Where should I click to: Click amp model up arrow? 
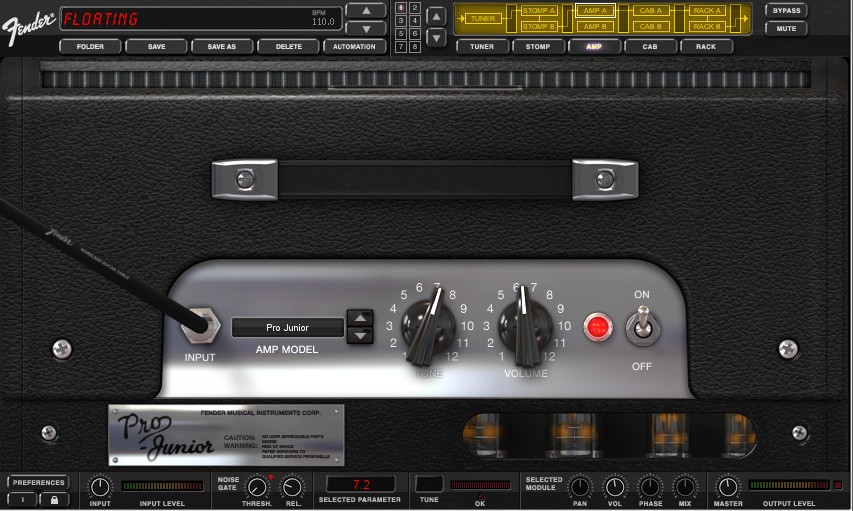(x=360, y=318)
